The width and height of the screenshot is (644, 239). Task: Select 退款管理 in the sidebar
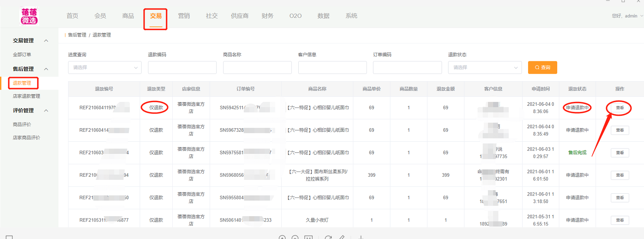click(22, 83)
